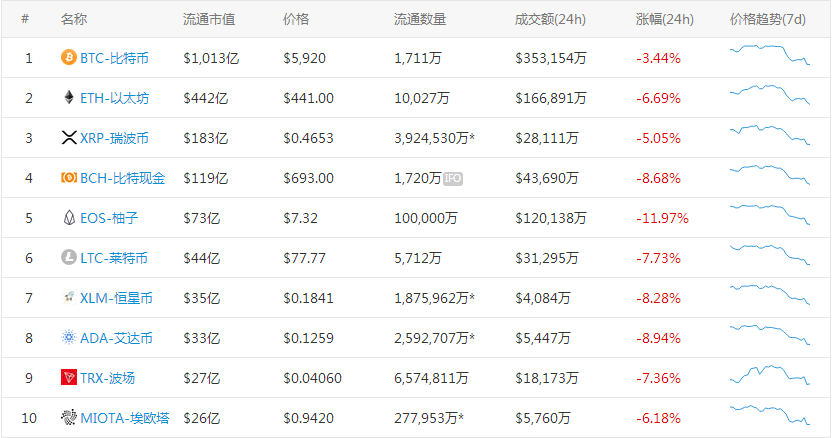Click the XRP ripple X icon
Viewport: 833px width, 438px height.
tap(69, 138)
